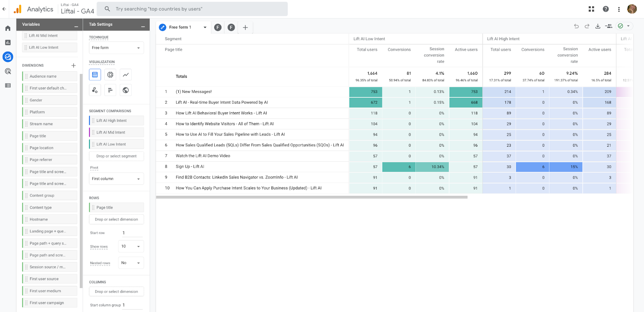The image size is (644, 312).
Task: Add a new tab with plus button
Action: click(x=245, y=27)
